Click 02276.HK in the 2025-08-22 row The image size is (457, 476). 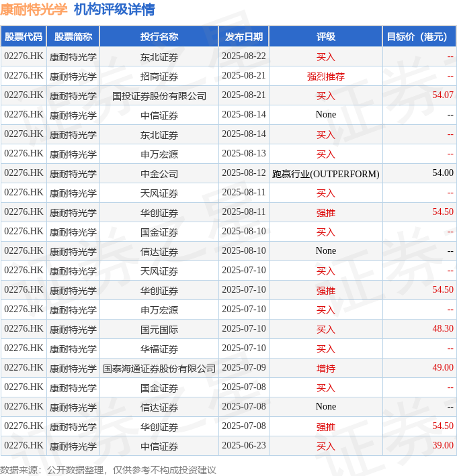[x=24, y=56]
